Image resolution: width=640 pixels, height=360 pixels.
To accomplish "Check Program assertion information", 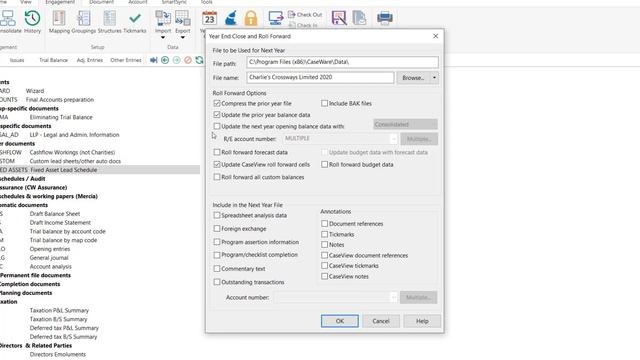I will pos(217,242).
